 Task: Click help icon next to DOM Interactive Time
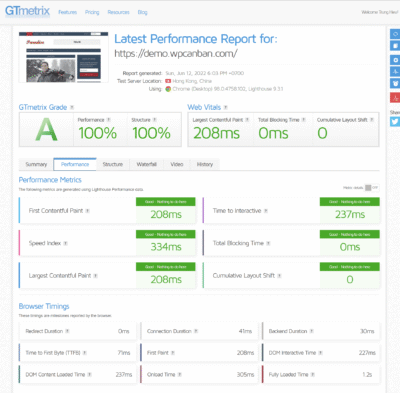[x=320, y=353]
